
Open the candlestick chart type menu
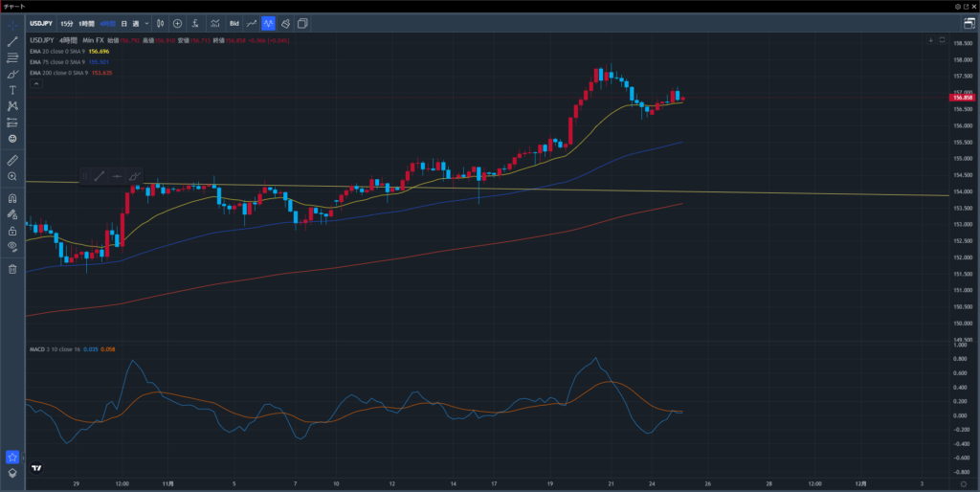click(x=161, y=22)
